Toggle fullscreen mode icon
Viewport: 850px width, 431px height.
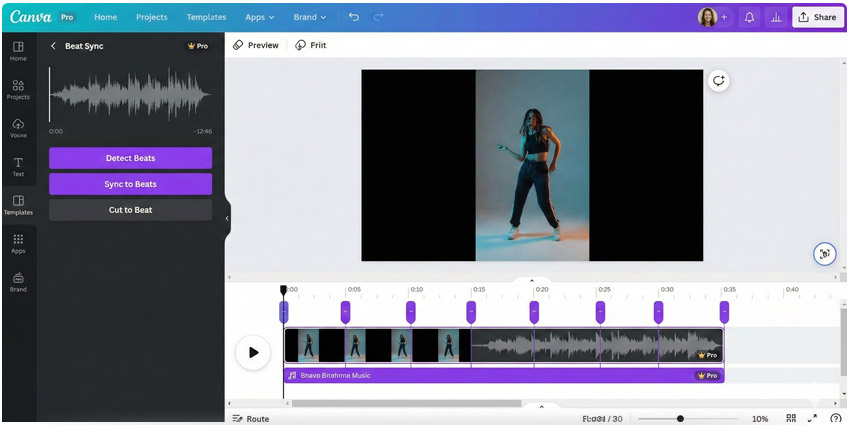click(813, 419)
